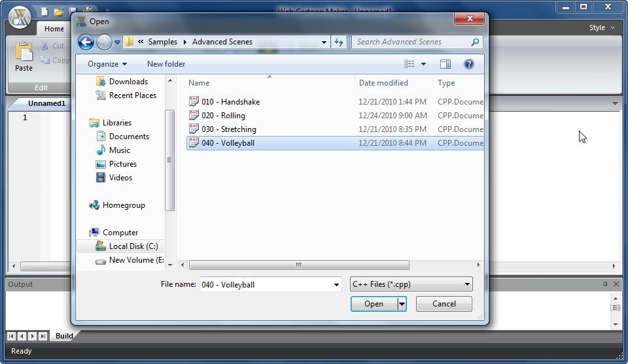Click the Cut scissors icon in ribbon
This screenshot has height=364, width=628.
(45, 46)
